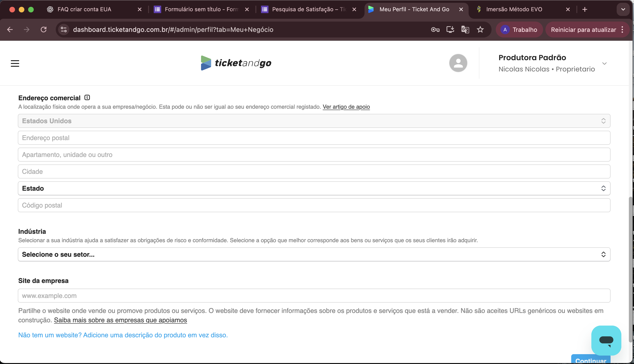This screenshot has height=364, width=634.
Task: Open the Ver artigo de apoio link
Action: click(346, 107)
